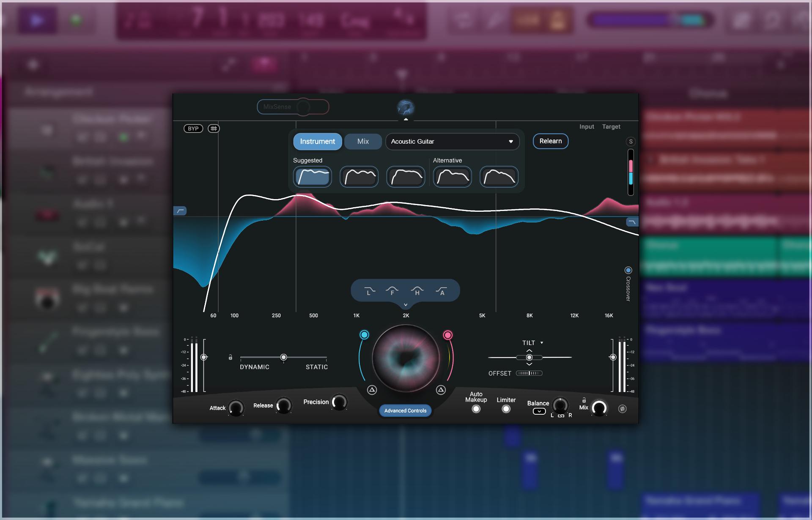812x520 pixels.
Task: Click the tilt down chevron
Action: tap(529, 364)
